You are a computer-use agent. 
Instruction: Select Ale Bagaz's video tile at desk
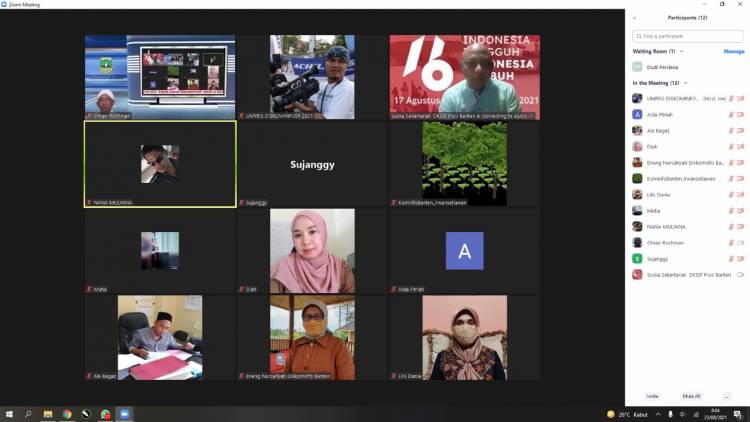[160, 338]
